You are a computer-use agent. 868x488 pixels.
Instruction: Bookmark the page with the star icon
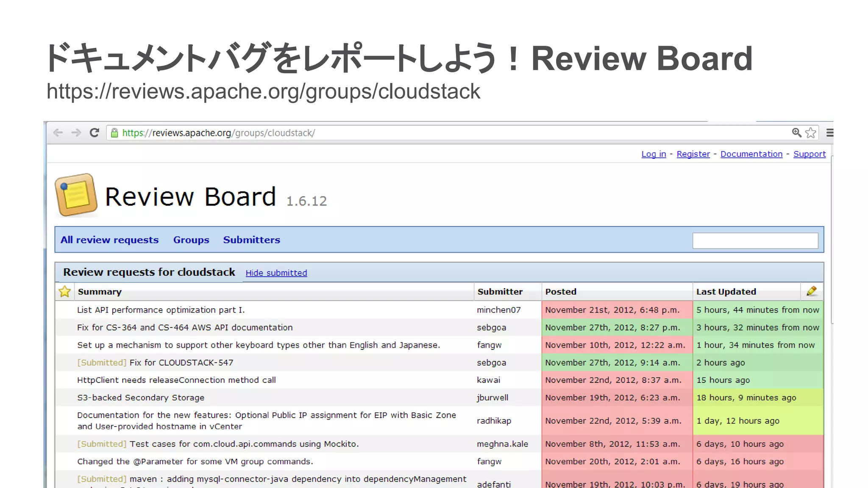click(811, 133)
